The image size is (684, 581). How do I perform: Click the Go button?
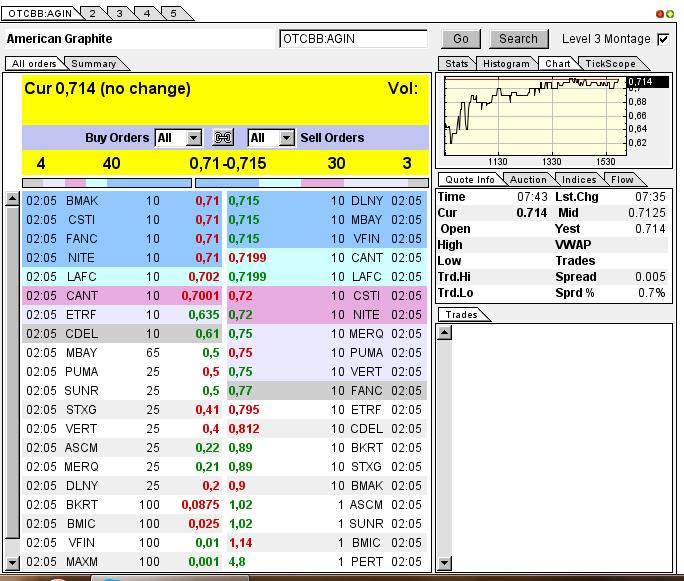point(460,39)
